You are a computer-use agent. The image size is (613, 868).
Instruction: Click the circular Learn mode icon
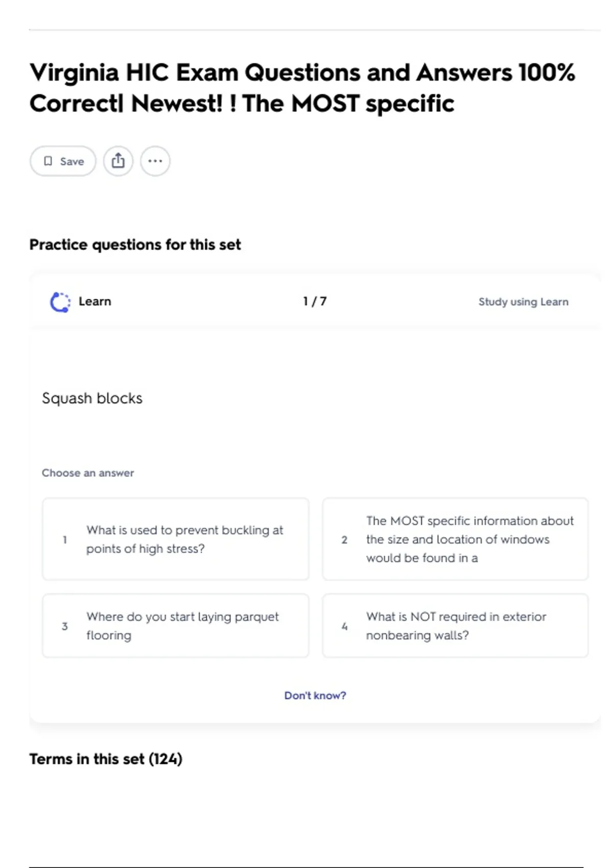60,302
